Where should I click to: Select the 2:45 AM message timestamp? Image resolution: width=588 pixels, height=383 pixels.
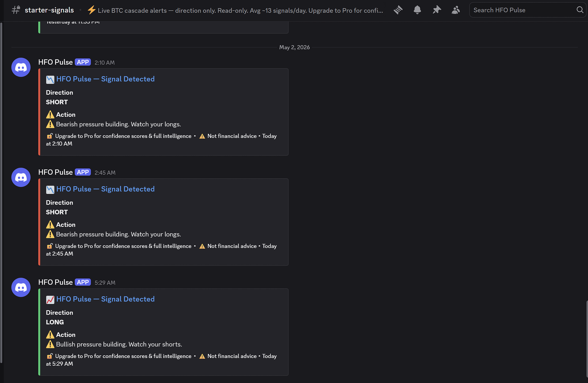click(x=105, y=173)
